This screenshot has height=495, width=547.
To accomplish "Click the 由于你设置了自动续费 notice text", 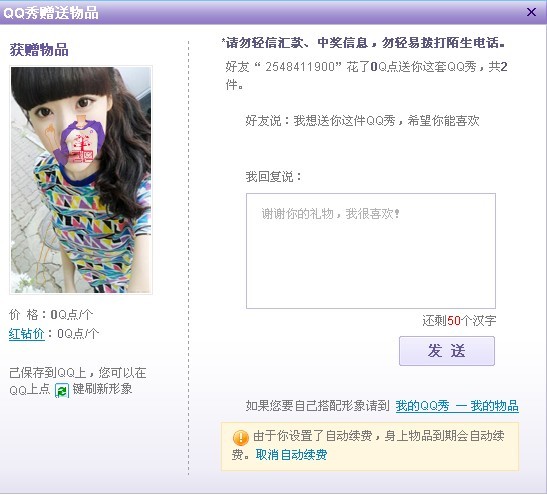I will click(368, 445).
